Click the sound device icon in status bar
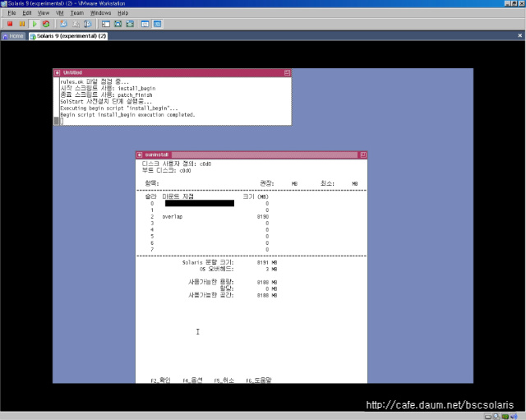526x420 pixels. pos(514,417)
